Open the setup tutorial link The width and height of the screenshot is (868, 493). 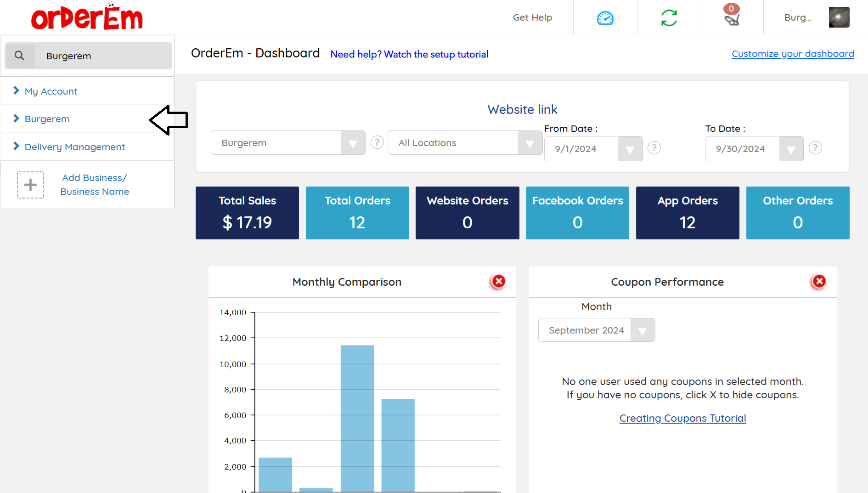tap(409, 54)
